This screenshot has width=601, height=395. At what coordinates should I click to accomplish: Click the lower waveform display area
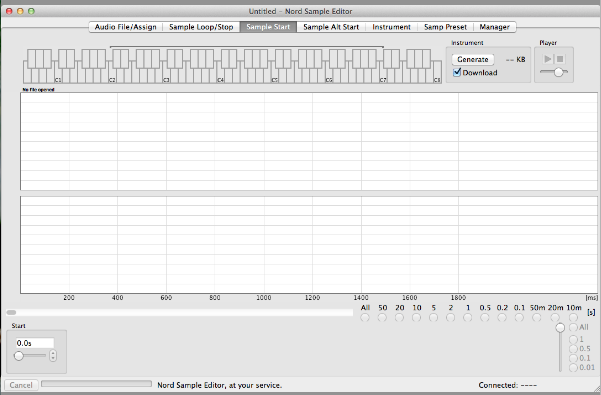(309, 245)
